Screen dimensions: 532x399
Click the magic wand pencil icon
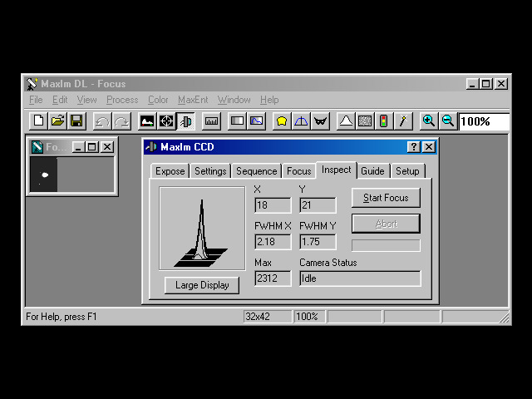403,121
